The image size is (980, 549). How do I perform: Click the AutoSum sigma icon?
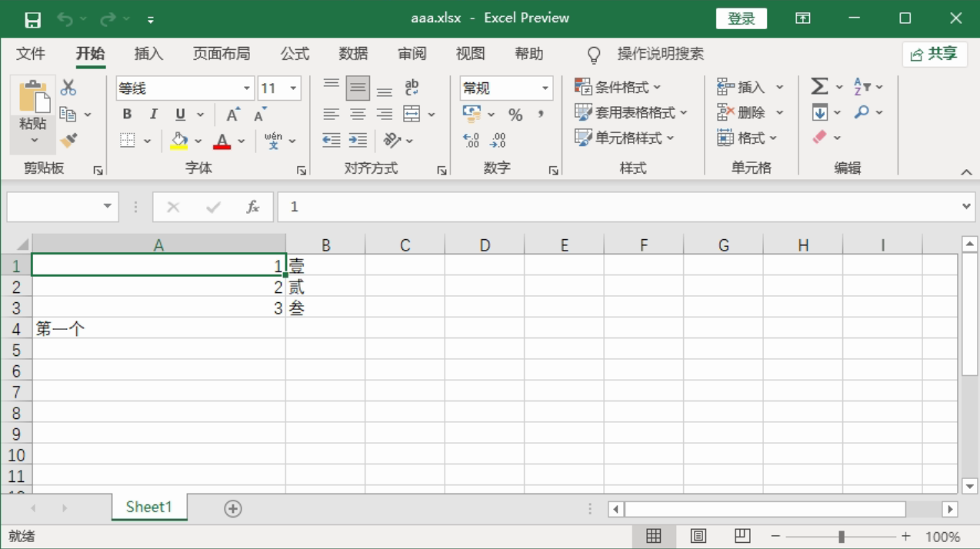(x=819, y=87)
